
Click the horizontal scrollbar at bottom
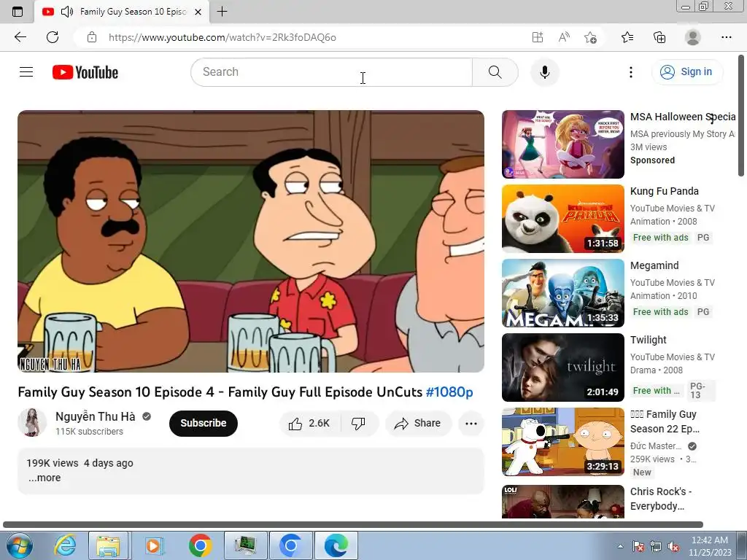tap(353, 525)
